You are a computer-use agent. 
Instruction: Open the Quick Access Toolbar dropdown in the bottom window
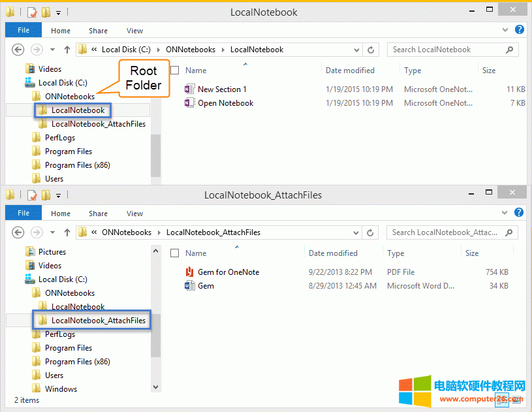(59, 195)
